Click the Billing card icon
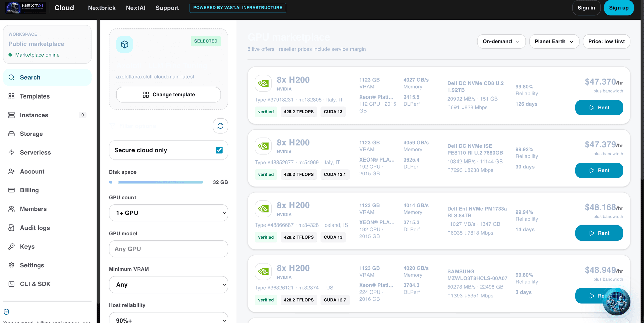This screenshot has height=323, width=644. (12, 190)
